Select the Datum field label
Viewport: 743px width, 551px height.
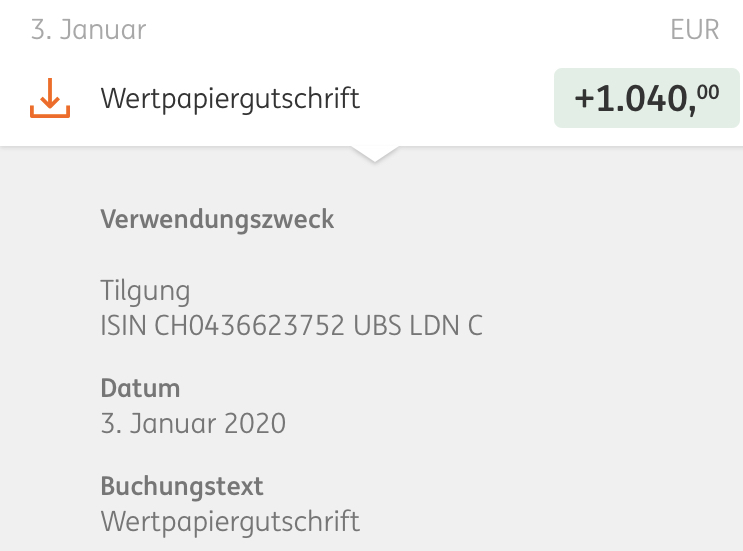coord(140,387)
